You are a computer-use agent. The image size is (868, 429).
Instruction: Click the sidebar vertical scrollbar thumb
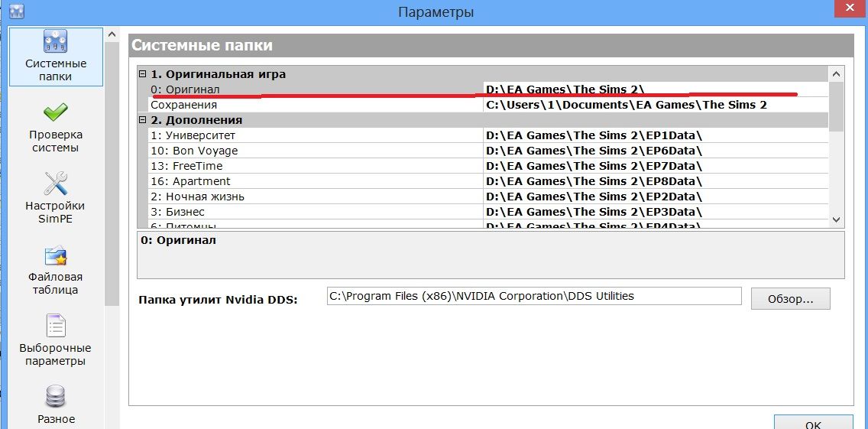coord(112,173)
